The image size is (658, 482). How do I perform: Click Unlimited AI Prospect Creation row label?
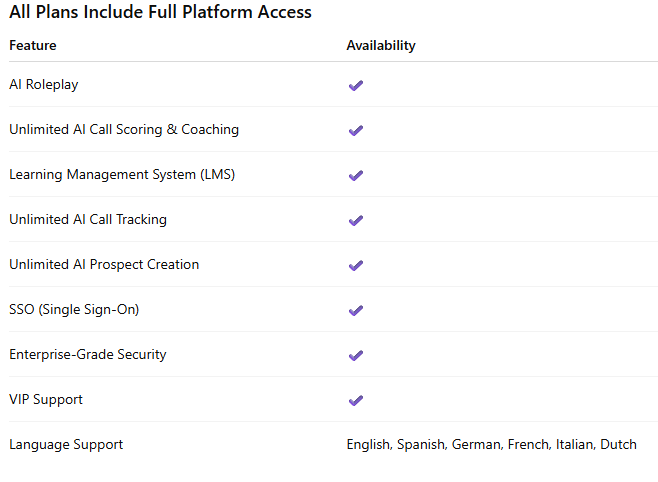coord(104,265)
